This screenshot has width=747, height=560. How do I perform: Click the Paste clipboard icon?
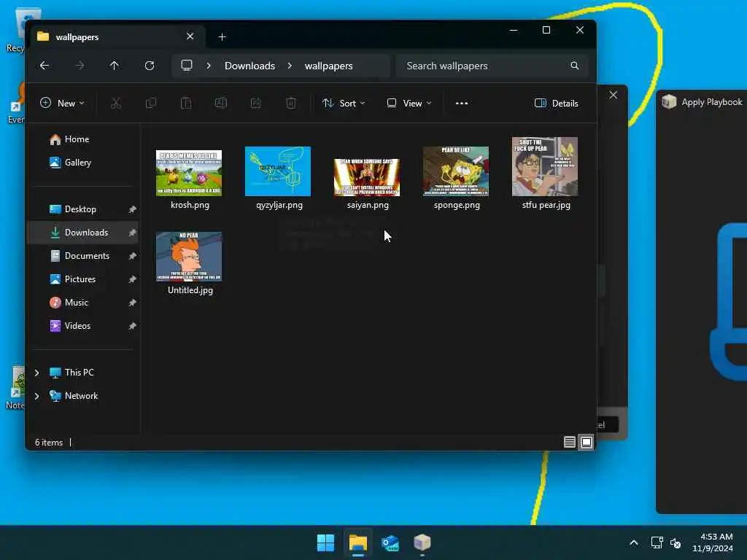[x=186, y=103]
